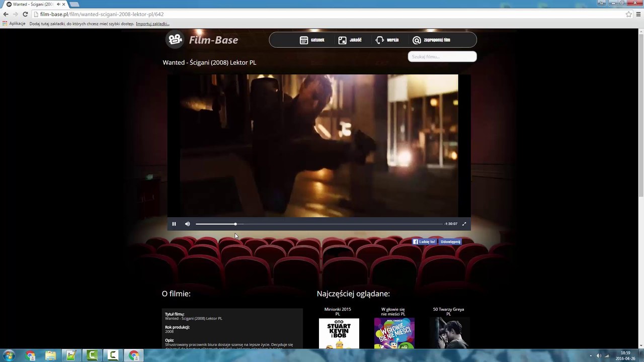644x362 pixels.
Task: Click the Rok produkcji value 2008
Action: click(x=169, y=331)
